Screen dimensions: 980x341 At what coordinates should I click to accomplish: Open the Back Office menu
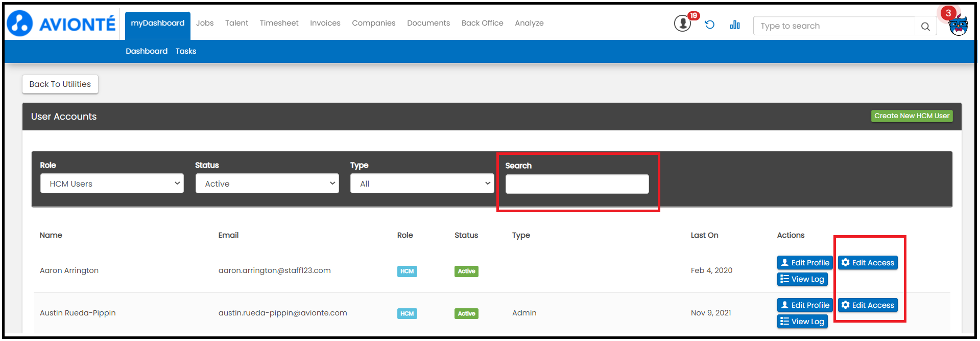483,23
